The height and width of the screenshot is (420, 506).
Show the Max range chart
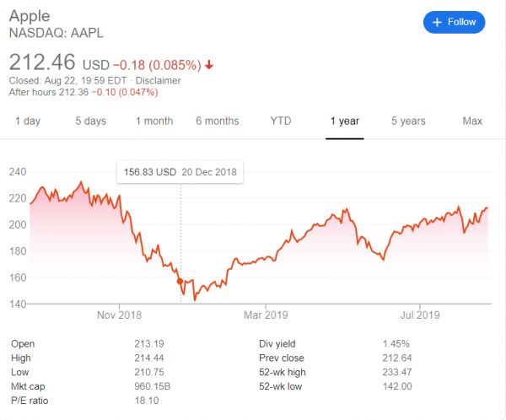(x=472, y=121)
